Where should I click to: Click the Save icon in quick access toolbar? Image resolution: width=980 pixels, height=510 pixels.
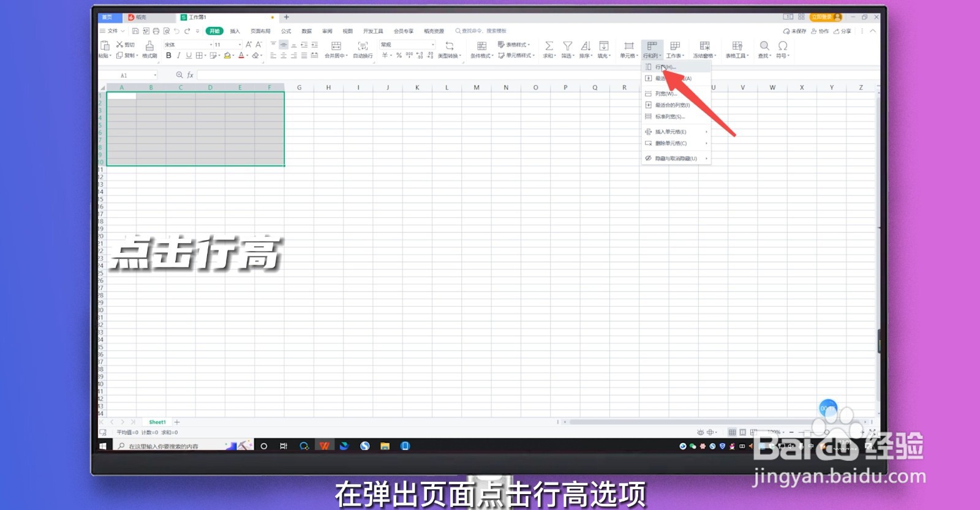pyautogui.click(x=135, y=31)
